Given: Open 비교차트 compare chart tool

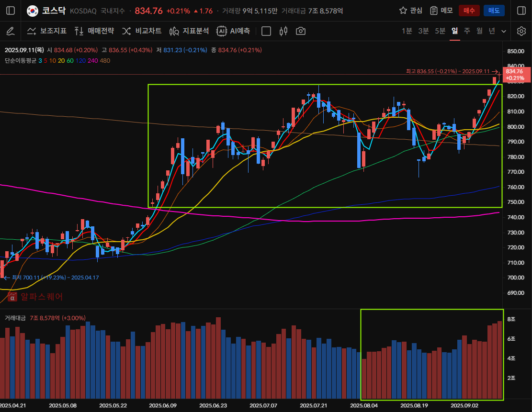Looking at the screenshot, I should (x=142, y=31).
